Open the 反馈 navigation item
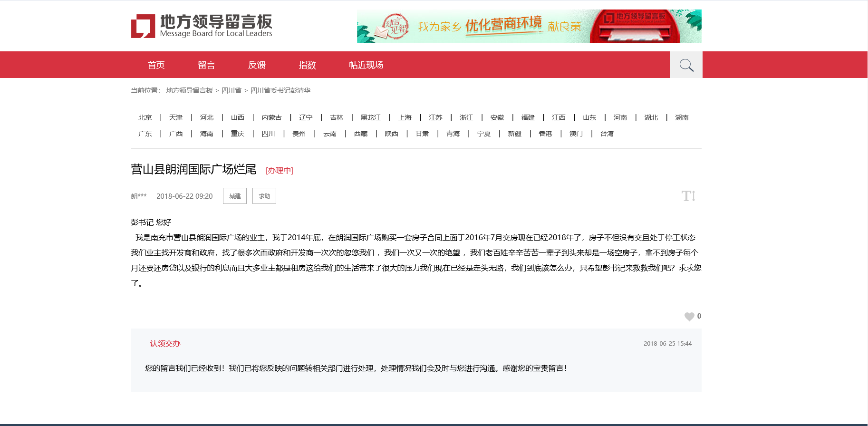Screen dimensions: 868x426 coord(257,65)
